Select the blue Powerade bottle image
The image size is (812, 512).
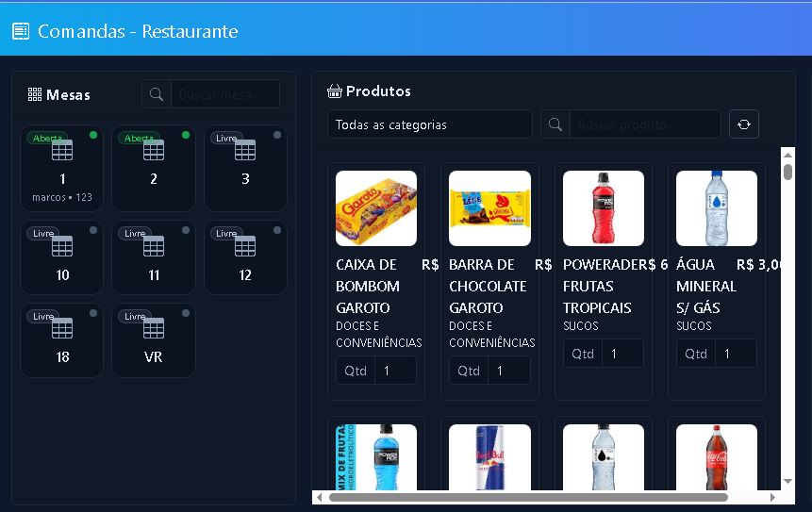376,457
